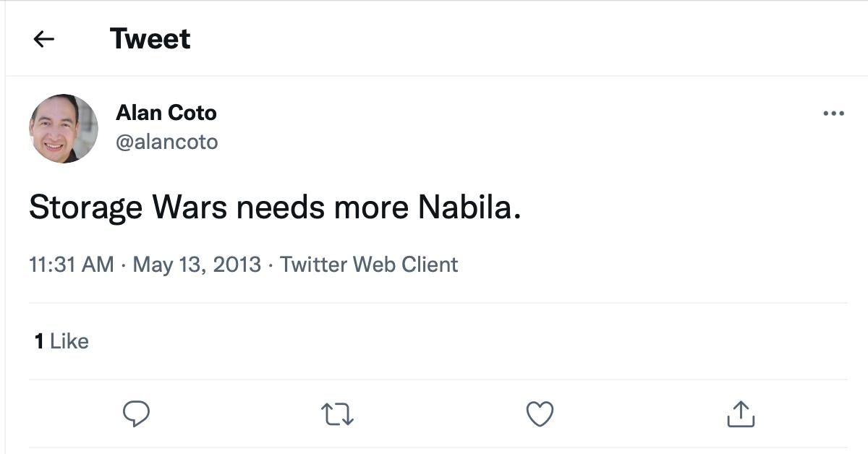
Task: Un-like the tweet by clicking the heart
Action: point(539,414)
